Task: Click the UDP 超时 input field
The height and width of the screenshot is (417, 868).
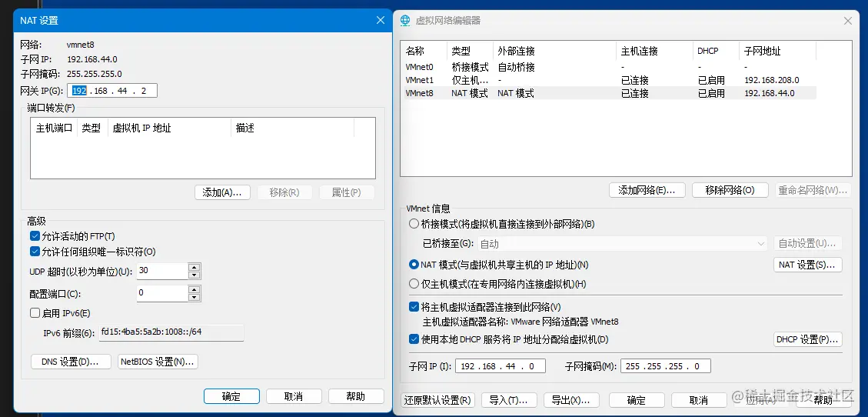Action: [x=162, y=272]
